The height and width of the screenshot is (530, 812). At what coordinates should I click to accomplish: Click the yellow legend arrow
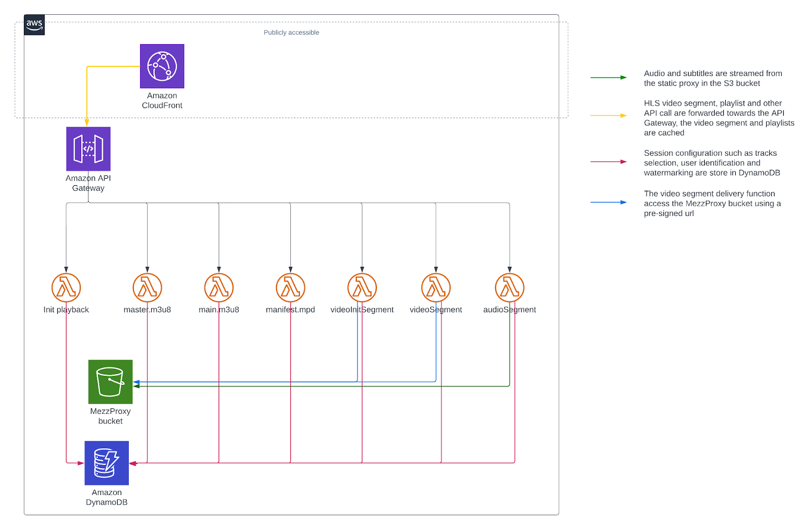point(608,116)
